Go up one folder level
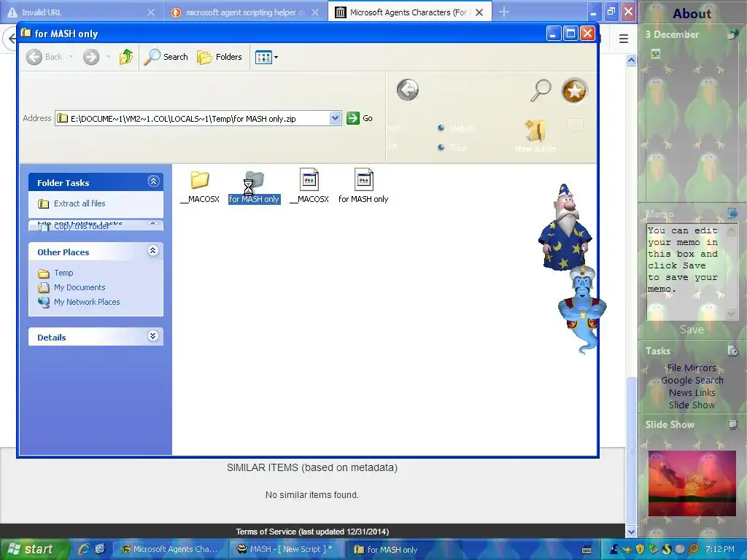747x560 pixels. click(125, 57)
